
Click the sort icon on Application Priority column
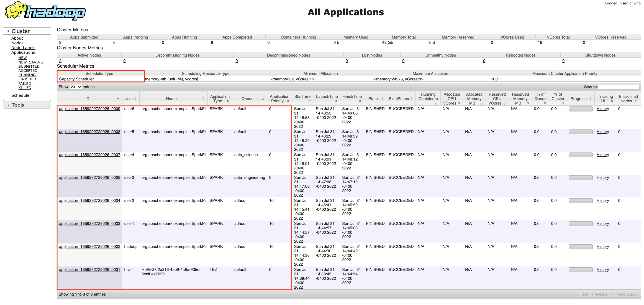pos(288,101)
